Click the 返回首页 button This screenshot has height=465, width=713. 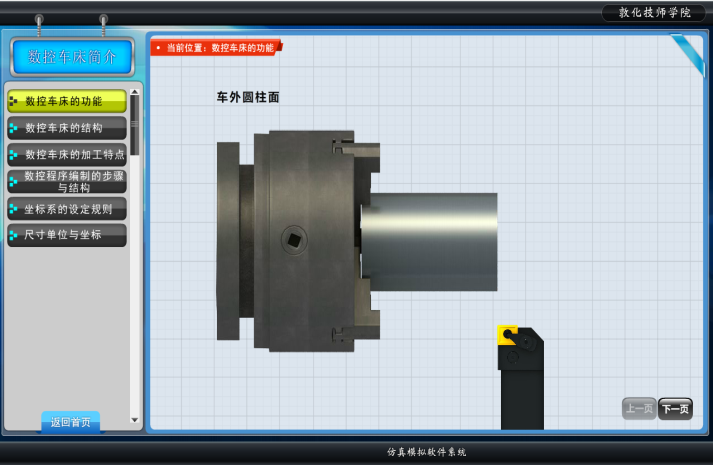tap(70, 422)
